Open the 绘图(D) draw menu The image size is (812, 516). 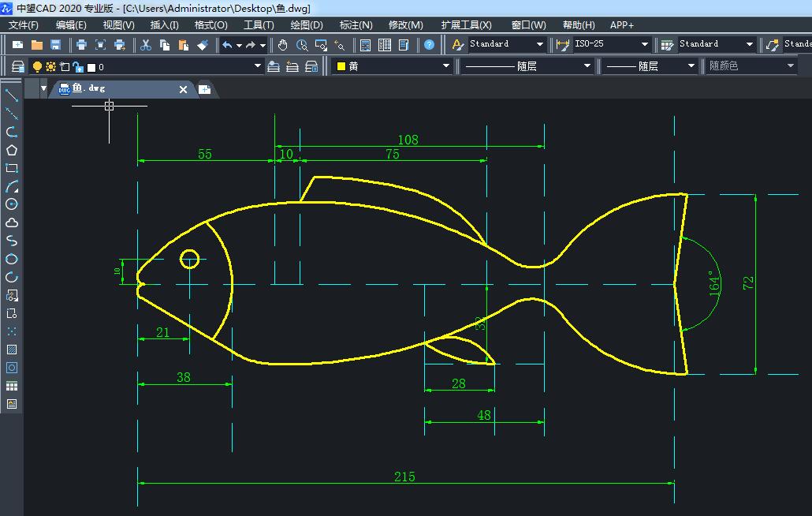pos(307,25)
